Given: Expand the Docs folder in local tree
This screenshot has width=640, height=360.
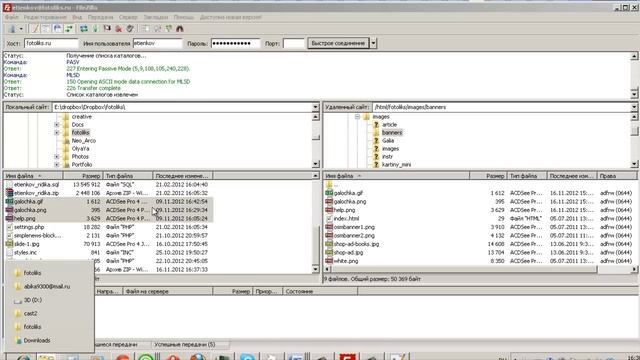Looking at the screenshot, I should pos(57,124).
